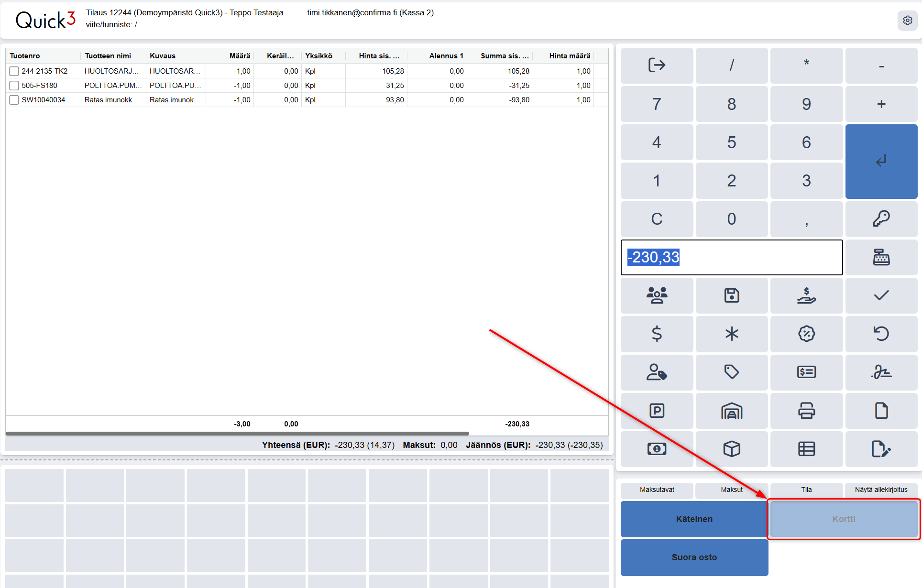Click the price tag icon
922x588 pixels.
731,372
